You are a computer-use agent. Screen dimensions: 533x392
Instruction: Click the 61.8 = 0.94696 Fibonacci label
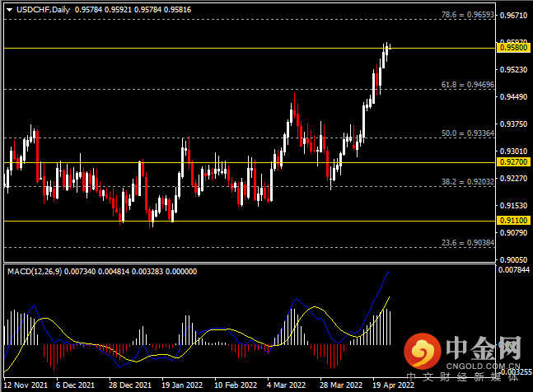[x=468, y=85]
